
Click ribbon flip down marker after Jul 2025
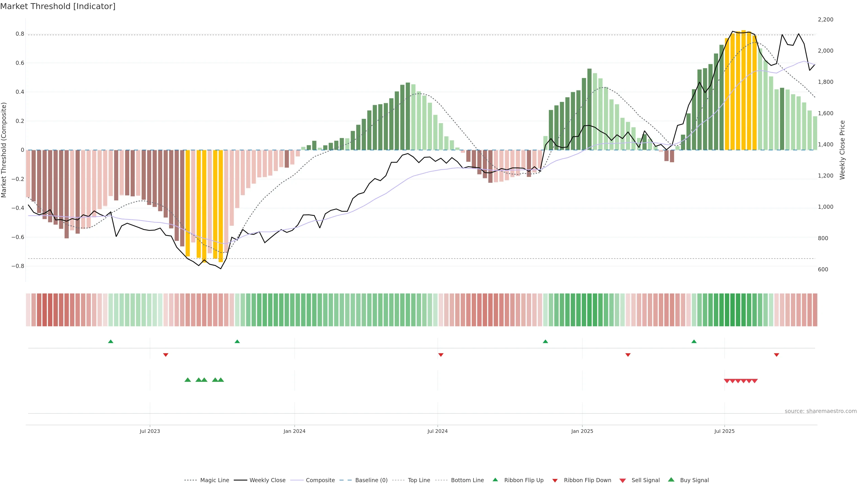(x=776, y=355)
